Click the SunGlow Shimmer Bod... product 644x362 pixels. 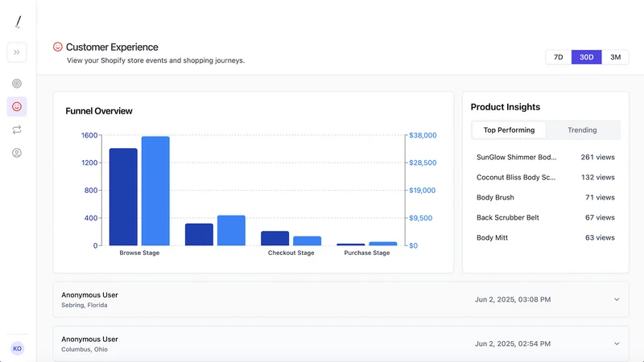coord(516,157)
